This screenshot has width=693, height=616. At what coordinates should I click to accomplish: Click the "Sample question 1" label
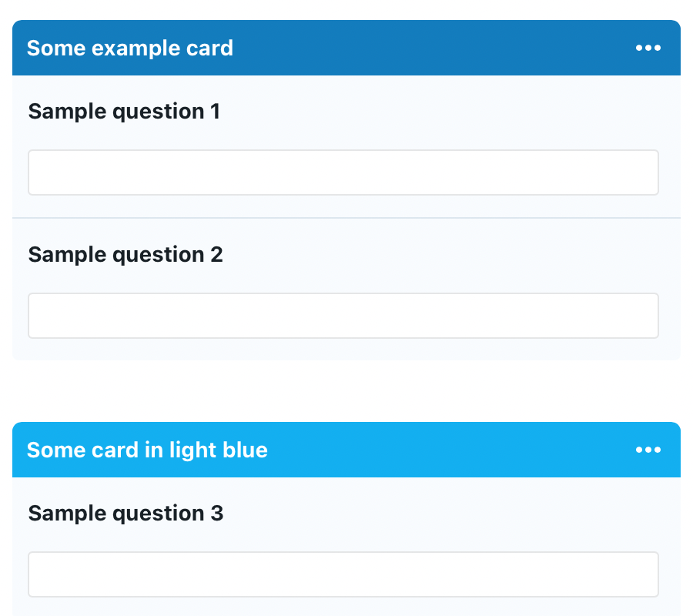(124, 112)
